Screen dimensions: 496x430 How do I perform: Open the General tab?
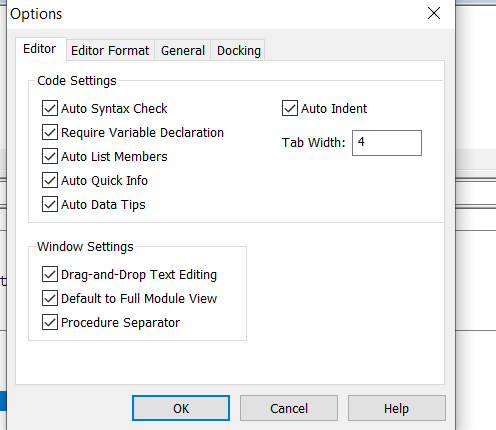coord(183,51)
